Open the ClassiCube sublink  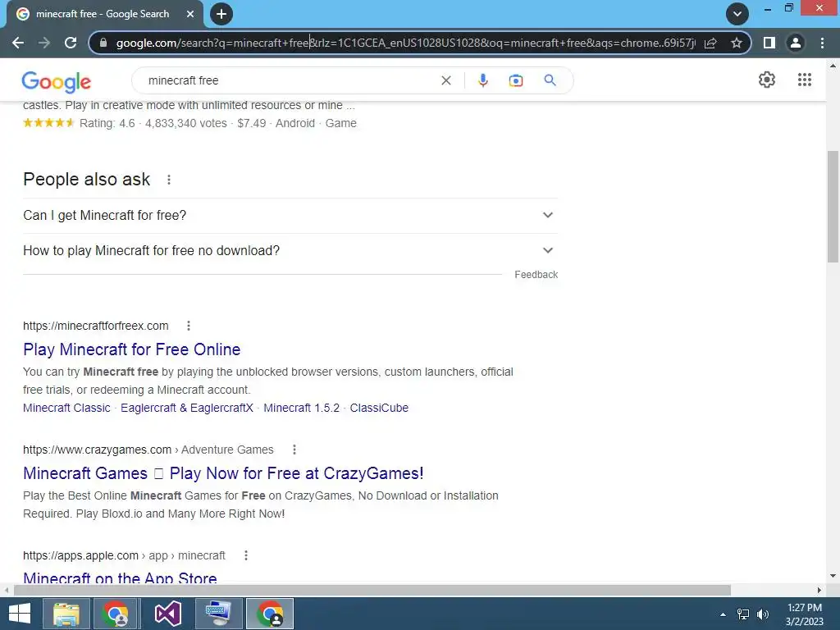[x=379, y=408]
